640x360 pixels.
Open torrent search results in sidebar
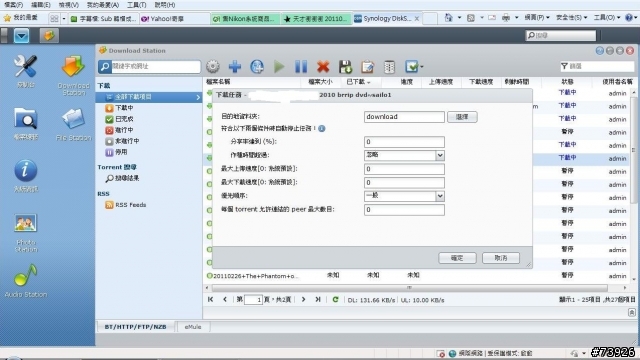coord(122,178)
